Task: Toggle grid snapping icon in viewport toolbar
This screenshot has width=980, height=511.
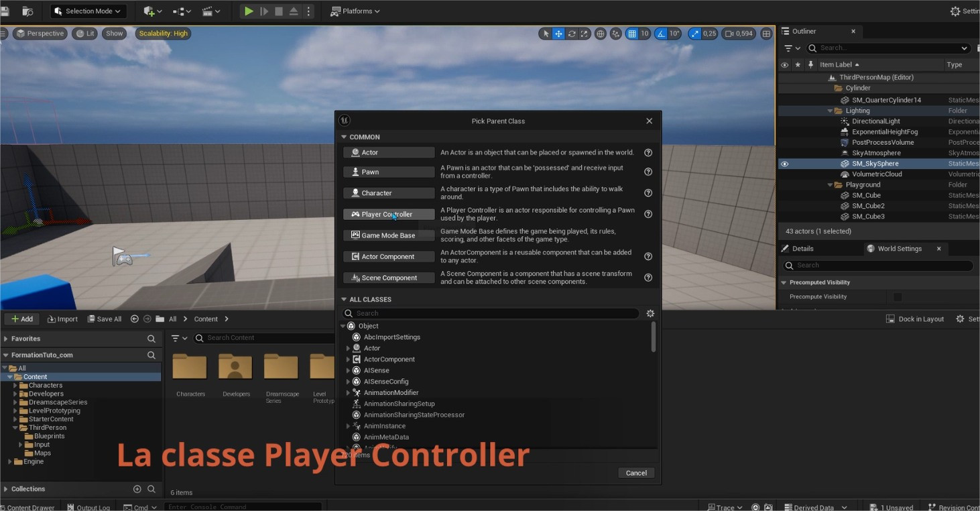Action: 631,34
